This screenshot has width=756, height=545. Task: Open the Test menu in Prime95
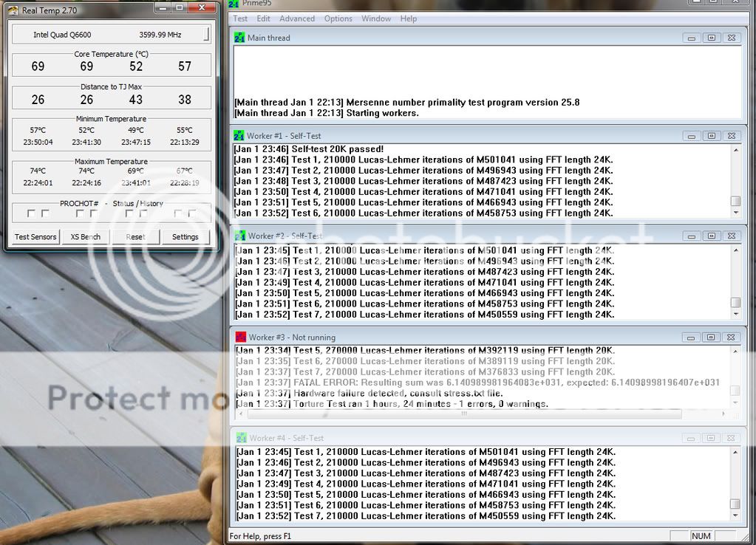pyautogui.click(x=240, y=18)
